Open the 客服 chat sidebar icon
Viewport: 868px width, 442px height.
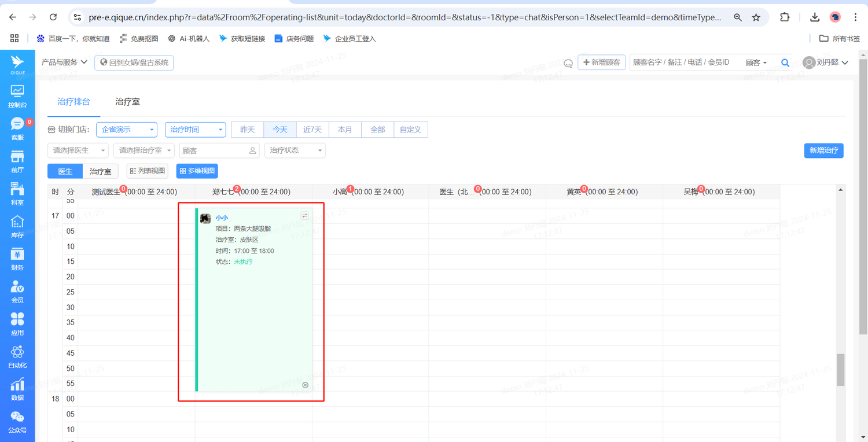pyautogui.click(x=17, y=128)
